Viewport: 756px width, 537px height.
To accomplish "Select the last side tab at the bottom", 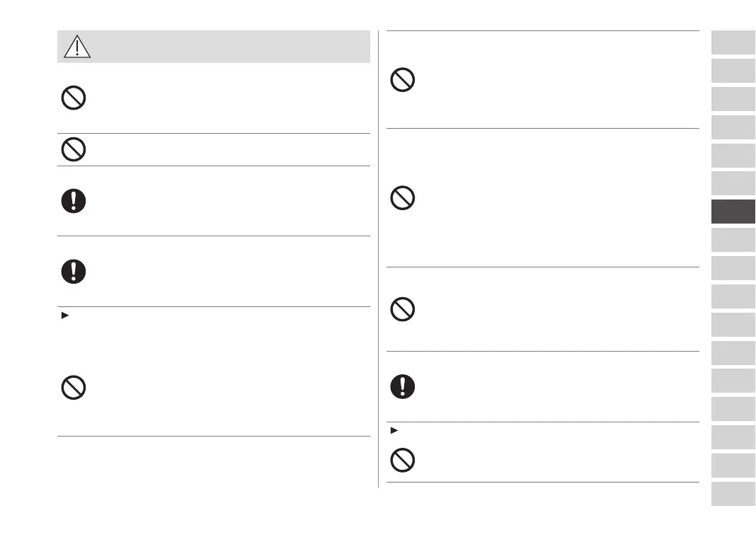I will [x=733, y=493].
